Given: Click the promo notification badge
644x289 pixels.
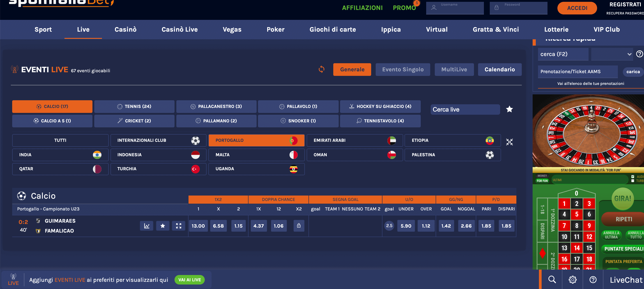Looking at the screenshot, I should [417, 3].
